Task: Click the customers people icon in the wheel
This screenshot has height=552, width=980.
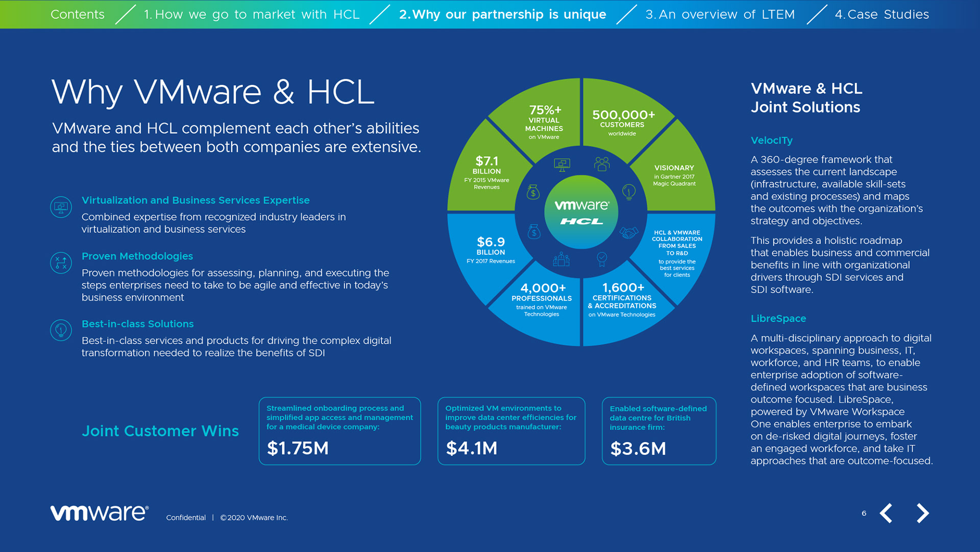Action: 602,163
